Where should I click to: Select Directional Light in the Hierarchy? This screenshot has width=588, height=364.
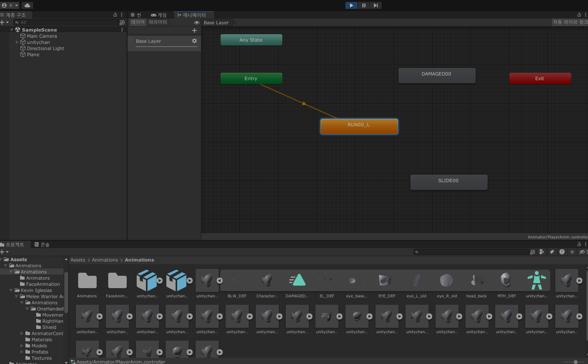coord(45,49)
